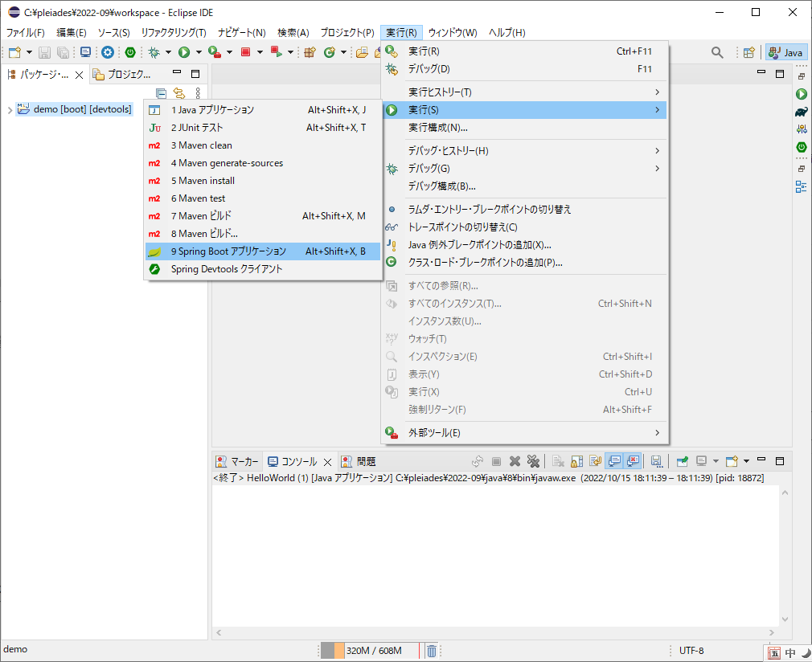Switch to the プロジェク... tab

click(121, 75)
